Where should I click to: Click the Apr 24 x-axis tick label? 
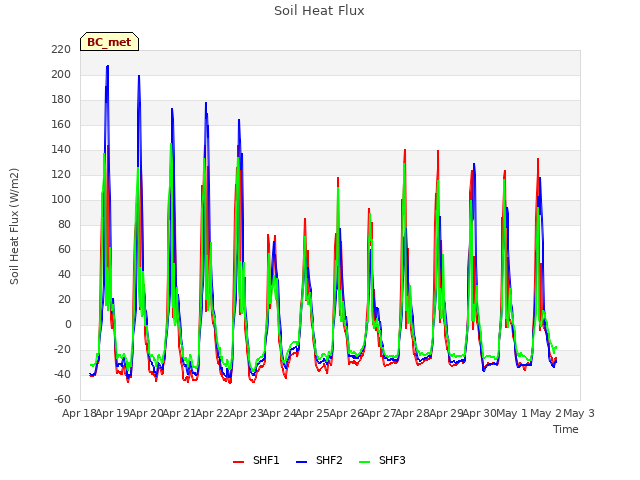279,413
